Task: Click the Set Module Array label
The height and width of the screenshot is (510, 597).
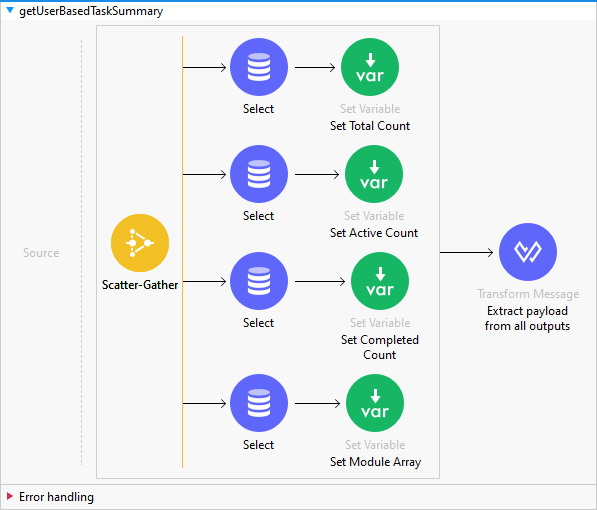Action: [375, 462]
